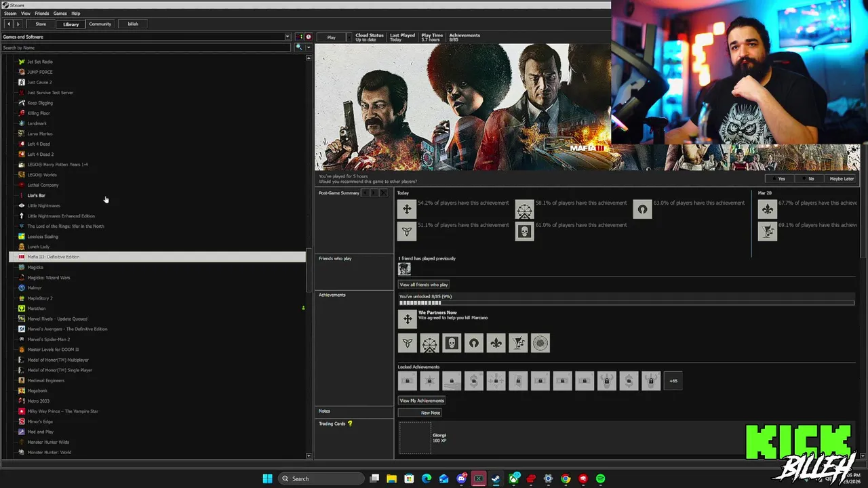This screenshot has height=488, width=868.
Task: Click the 58.1% ferris wheel achievement icon
Action: [x=524, y=209]
